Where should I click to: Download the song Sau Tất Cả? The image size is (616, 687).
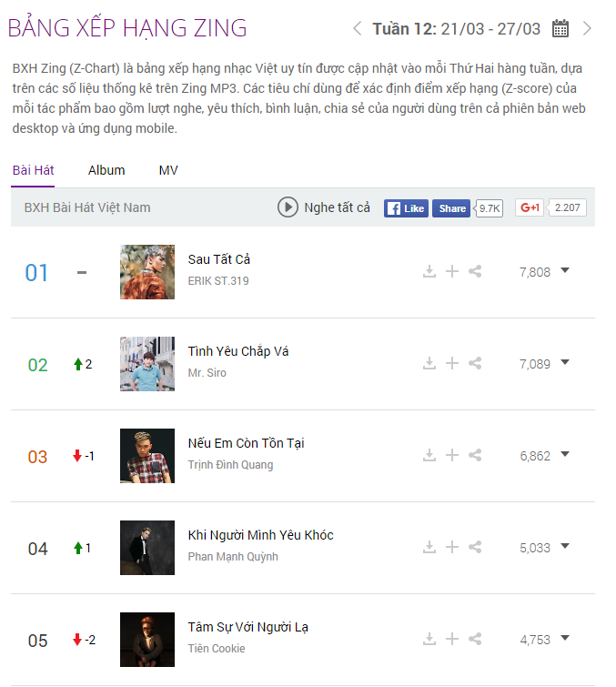point(429,271)
